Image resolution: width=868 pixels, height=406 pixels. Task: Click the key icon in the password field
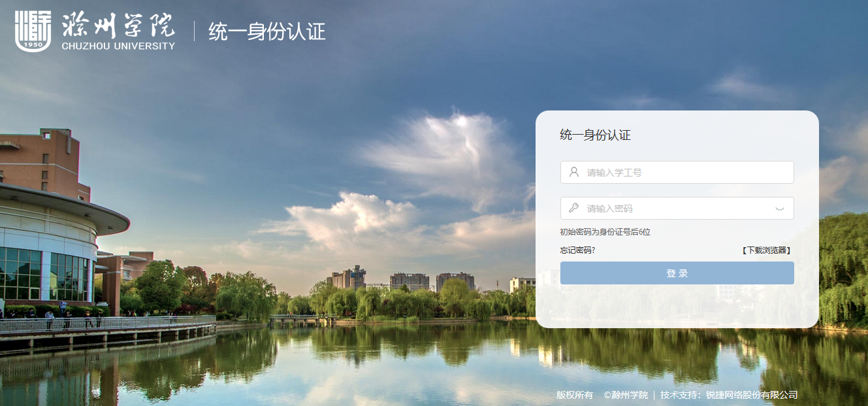click(x=574, y=208)
